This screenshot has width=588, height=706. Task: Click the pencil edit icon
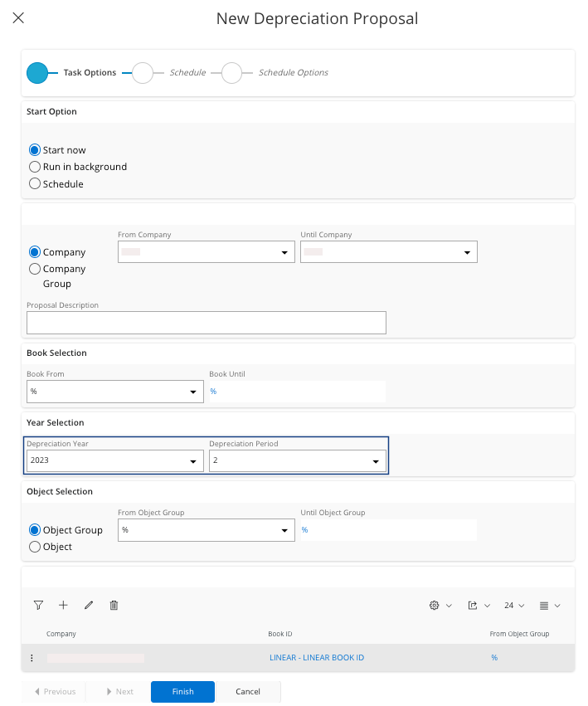(x=89, y=606)
